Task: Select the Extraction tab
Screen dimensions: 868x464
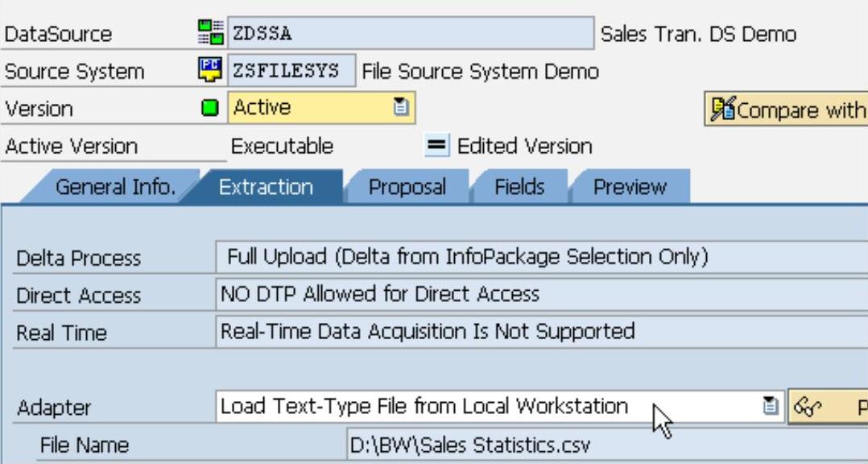Action: [266, 188]
